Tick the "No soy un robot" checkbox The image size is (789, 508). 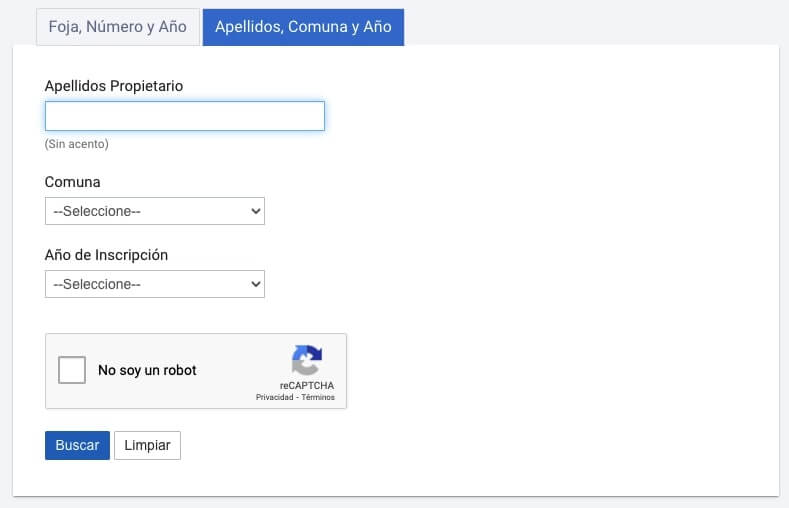[x=72, y=370]
